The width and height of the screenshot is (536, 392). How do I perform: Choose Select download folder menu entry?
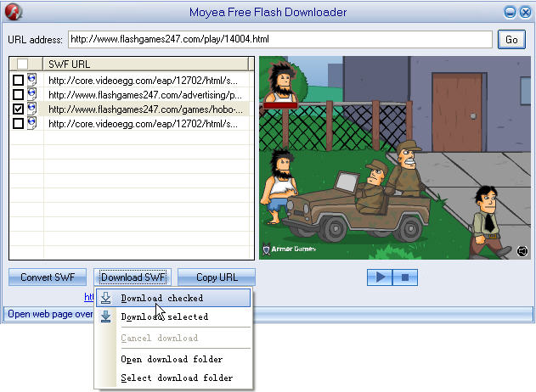pos(173,378)
